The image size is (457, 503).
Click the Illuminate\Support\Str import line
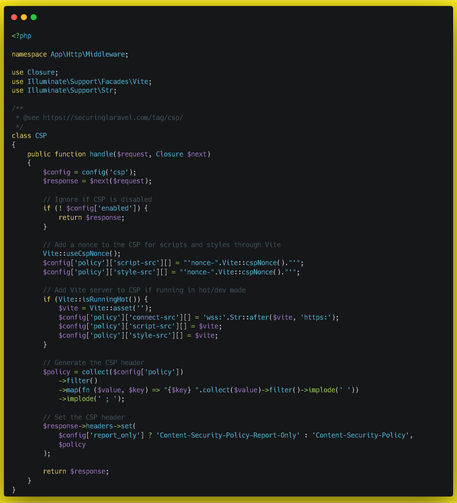coord(64,90)
